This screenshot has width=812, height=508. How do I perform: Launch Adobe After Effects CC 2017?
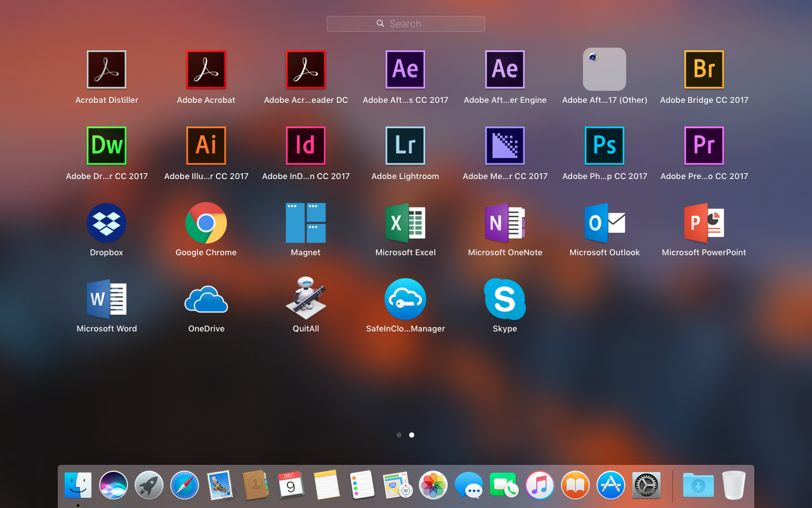(405, 69)
